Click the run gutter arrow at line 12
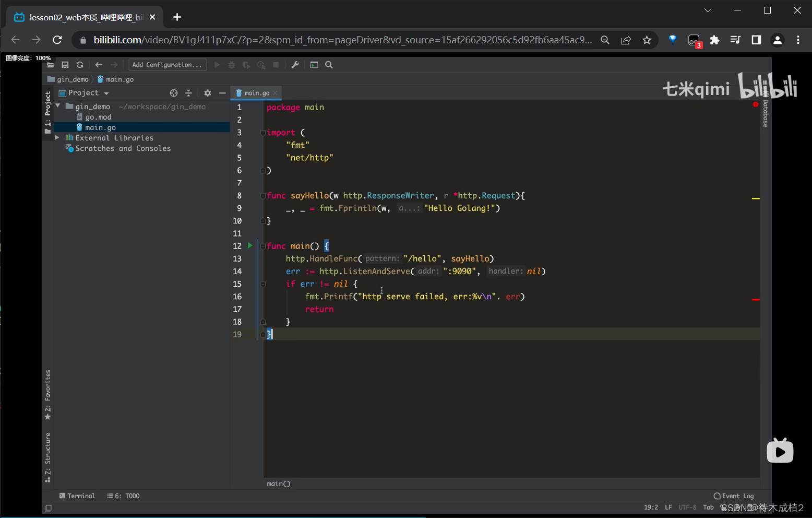812x518 pixels. coord(250,245)
